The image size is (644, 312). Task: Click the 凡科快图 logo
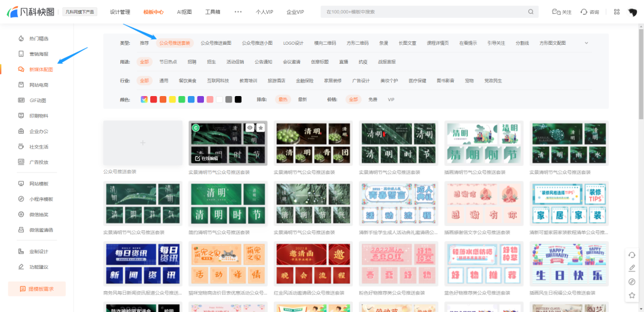[30, 12]
